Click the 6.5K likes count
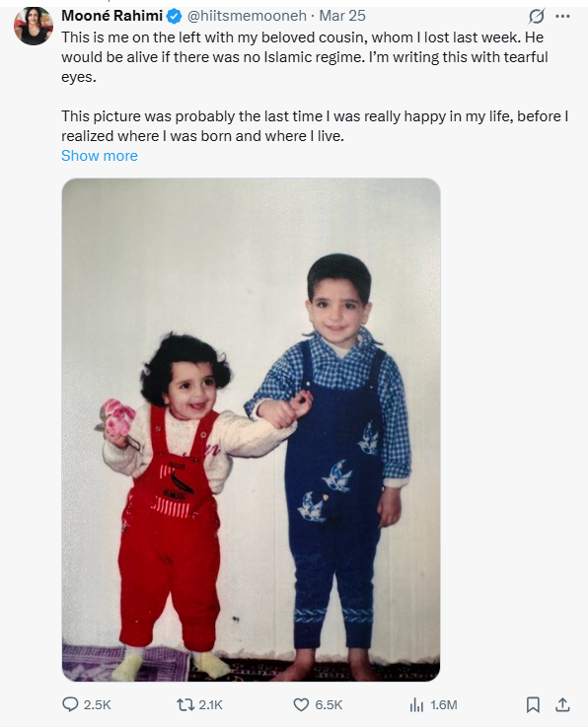Image resolution: width=588 pixels, height=727 pixels. tap(329, 705)
